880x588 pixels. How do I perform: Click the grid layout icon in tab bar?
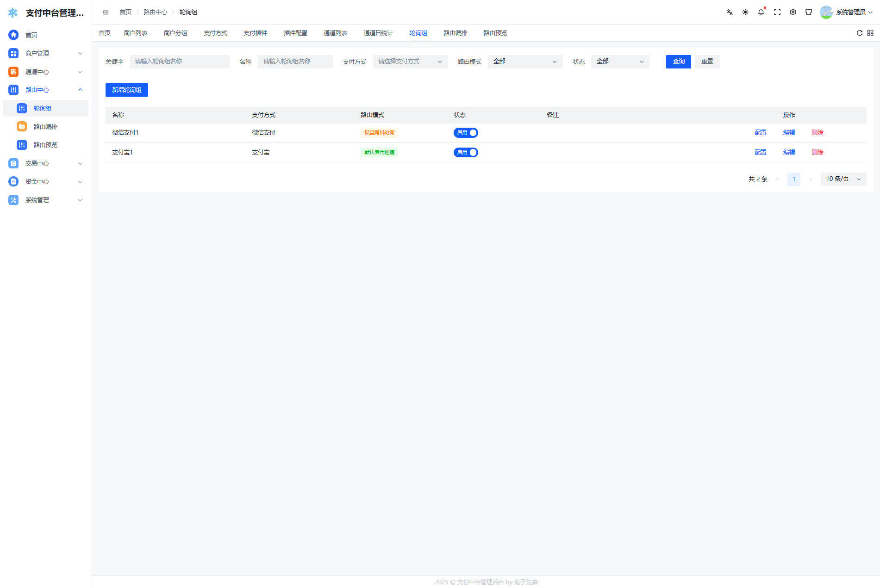pos(870,33)
